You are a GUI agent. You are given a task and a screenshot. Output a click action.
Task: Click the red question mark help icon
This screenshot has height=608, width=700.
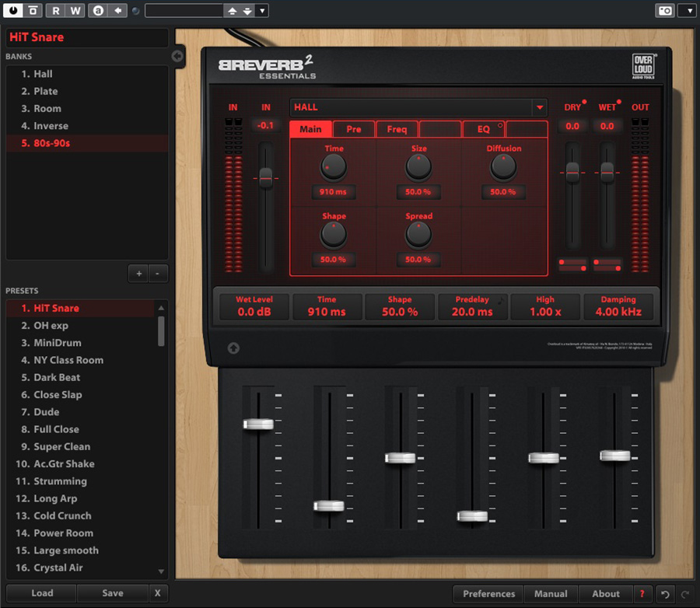(642, 594)
